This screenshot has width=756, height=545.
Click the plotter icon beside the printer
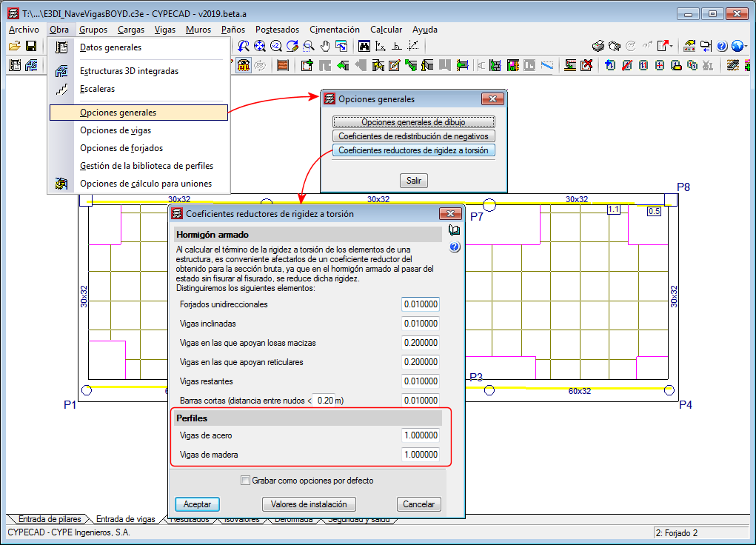coord(615,47)
